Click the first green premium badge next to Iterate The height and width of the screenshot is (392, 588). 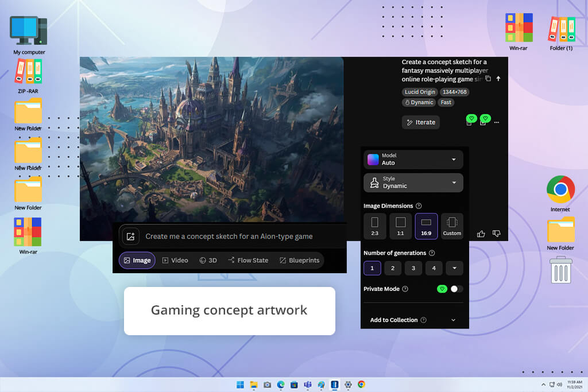tap(471, 118)
